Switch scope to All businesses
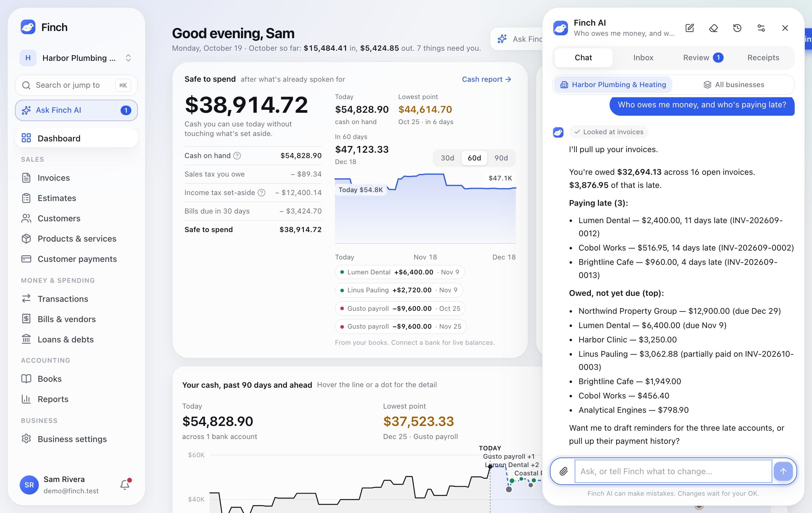 pyautogui.click(x=733, y=84)
